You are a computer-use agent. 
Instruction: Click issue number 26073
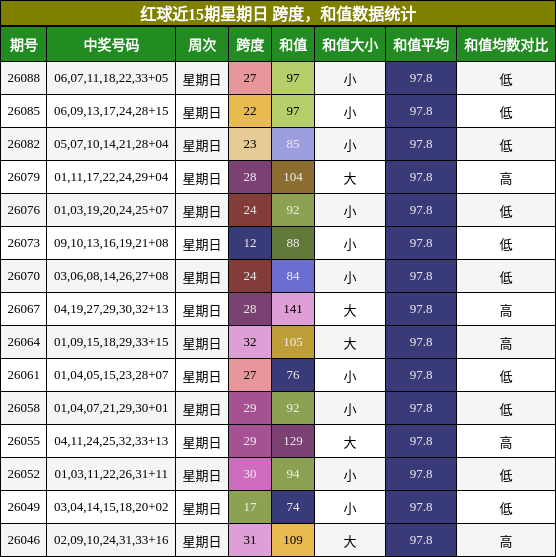[23, 243]
